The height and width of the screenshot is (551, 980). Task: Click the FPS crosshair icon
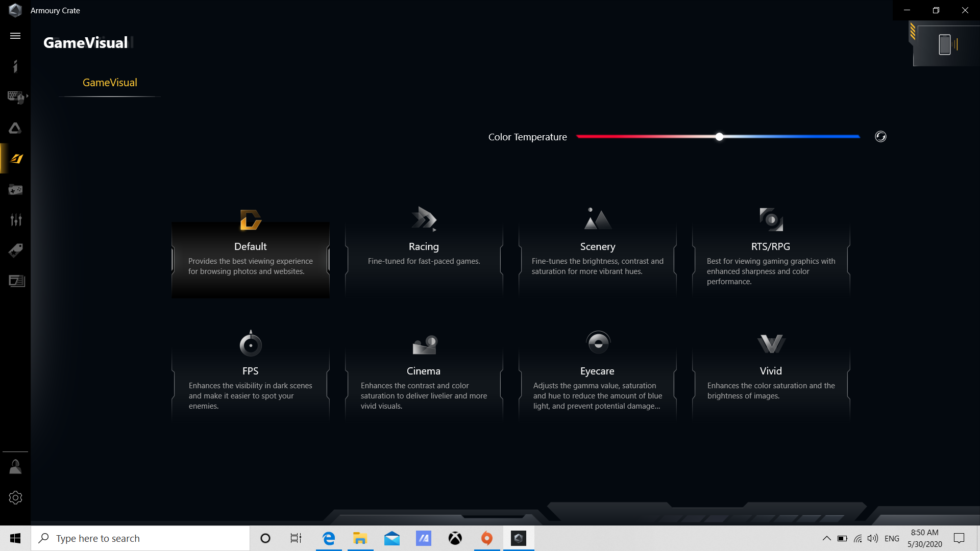click(x=251, y=343)
